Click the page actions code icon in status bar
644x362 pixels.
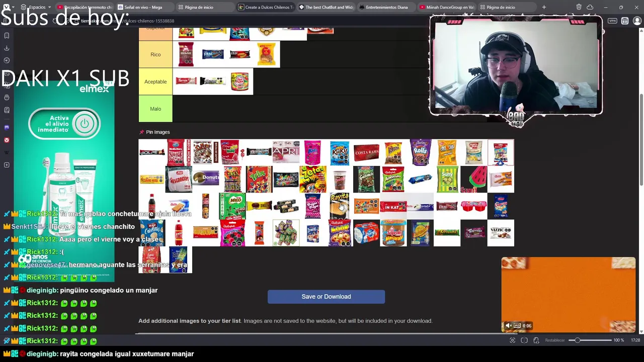coord(536,340)
